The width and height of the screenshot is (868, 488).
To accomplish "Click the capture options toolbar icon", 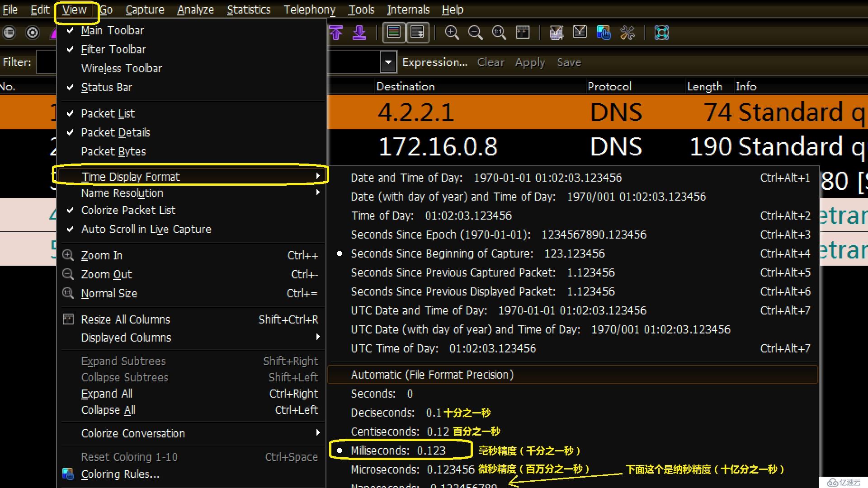I will tap(33, 33).
